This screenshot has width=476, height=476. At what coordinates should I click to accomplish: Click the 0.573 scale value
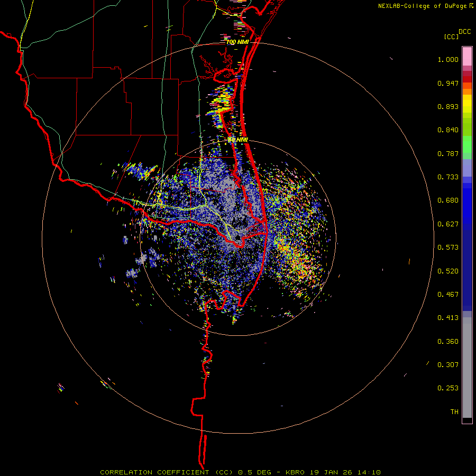[x=448, y=248]
